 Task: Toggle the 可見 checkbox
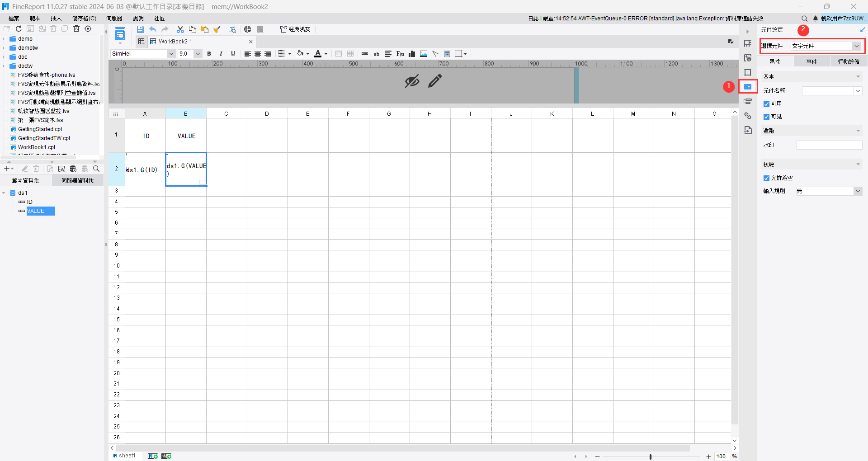(766, 117)
